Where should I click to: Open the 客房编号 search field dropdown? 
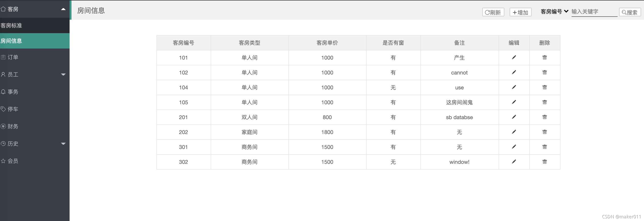555,12
